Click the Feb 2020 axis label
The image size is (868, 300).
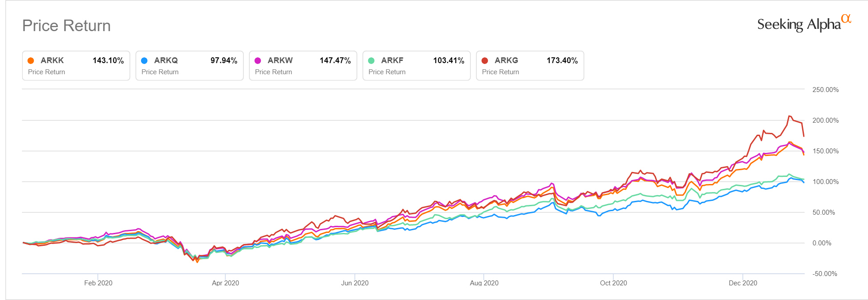click(x=98, y=283)
